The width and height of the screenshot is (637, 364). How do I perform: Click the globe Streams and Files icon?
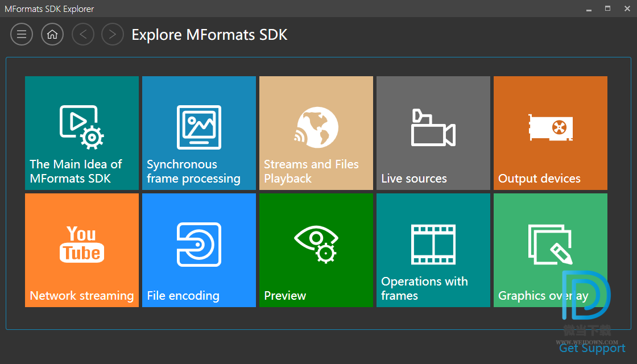tap(316, 127)
